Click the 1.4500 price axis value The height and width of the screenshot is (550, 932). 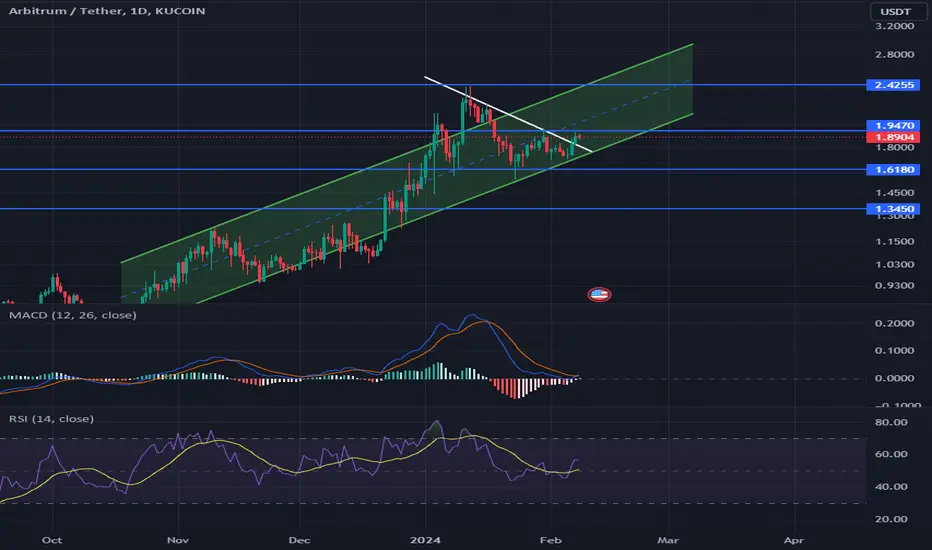pos(895,193)
